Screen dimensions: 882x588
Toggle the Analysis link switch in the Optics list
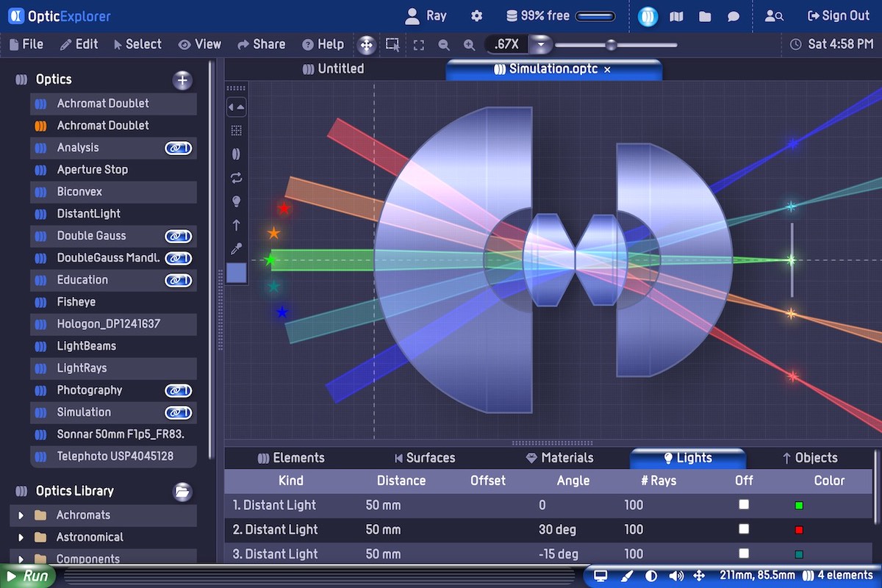178,148
